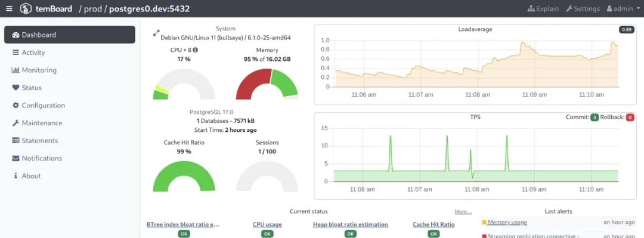Click the "1 Databases - 7571 kB" text
Screen dimensions: 644x238
pos(225,121)
